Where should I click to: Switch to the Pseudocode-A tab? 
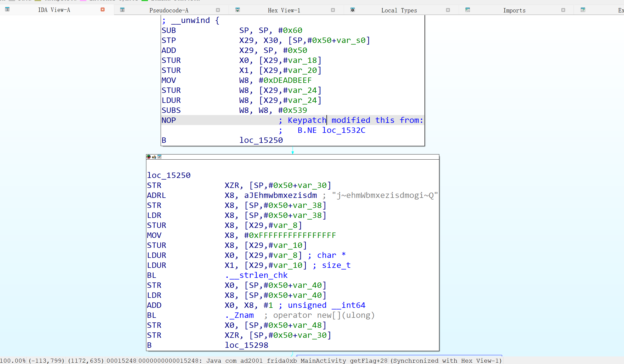coord(169,10)
